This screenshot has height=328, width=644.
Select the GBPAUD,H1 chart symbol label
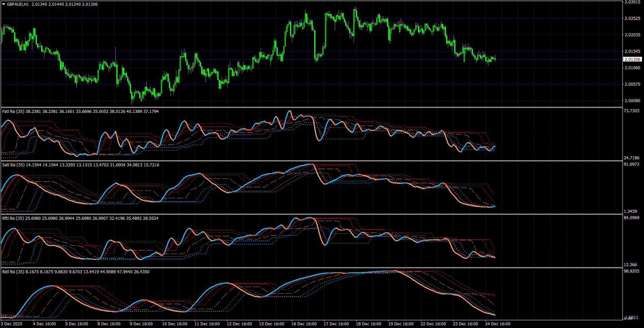click(x=18, y=4)
